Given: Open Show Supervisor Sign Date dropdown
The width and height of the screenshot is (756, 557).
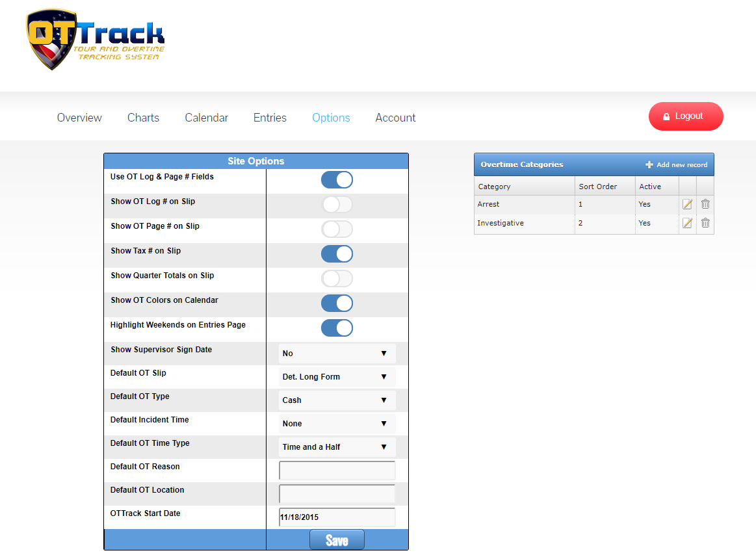Looking at the screenshot, I should [337, 354].
